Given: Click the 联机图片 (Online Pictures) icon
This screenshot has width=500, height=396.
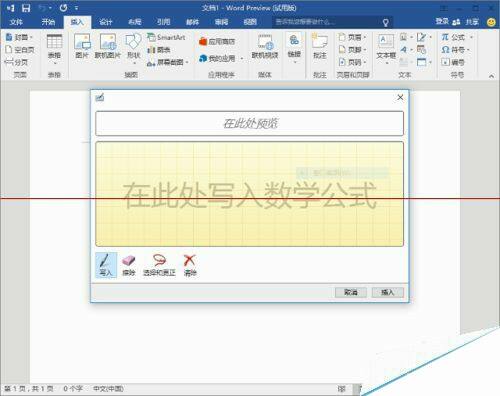Looking at the screenshot, I should tap(108, 46).
